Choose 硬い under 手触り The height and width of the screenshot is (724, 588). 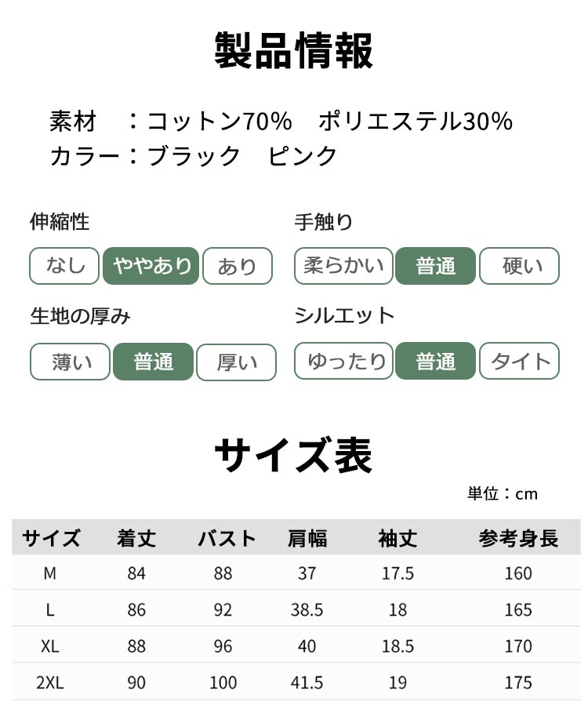519,266
